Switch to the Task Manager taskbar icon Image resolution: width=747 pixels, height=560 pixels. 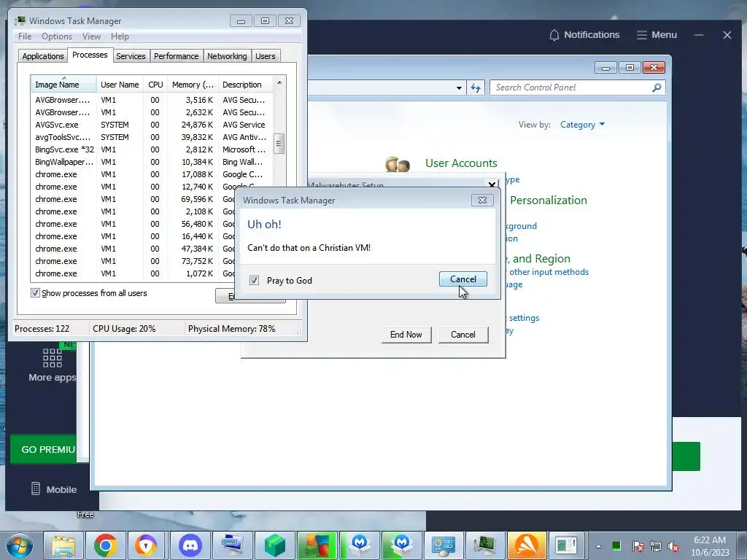[485, 545]
